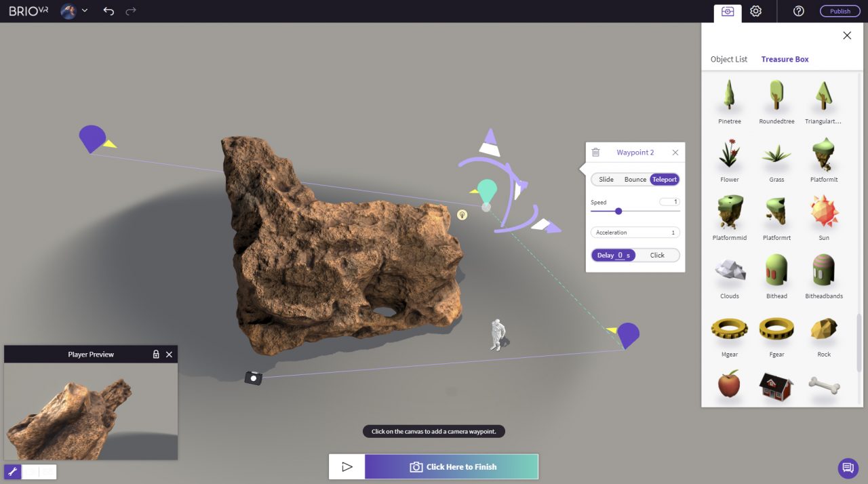Screen dimensions: 868x484
Task: Switch to the Object List tab
Action: [728, 59]
